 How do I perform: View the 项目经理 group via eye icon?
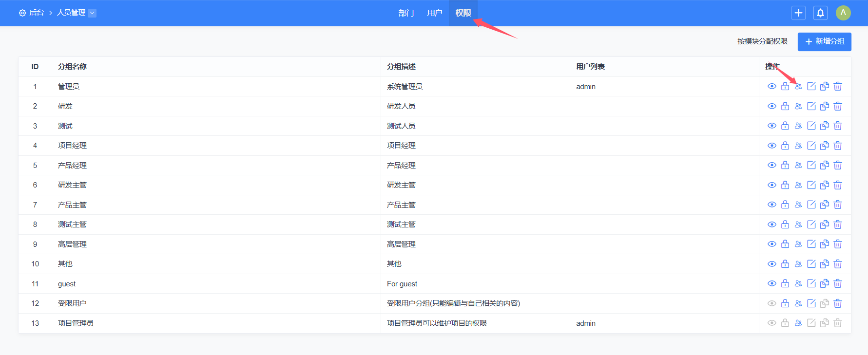pos(772,146)
